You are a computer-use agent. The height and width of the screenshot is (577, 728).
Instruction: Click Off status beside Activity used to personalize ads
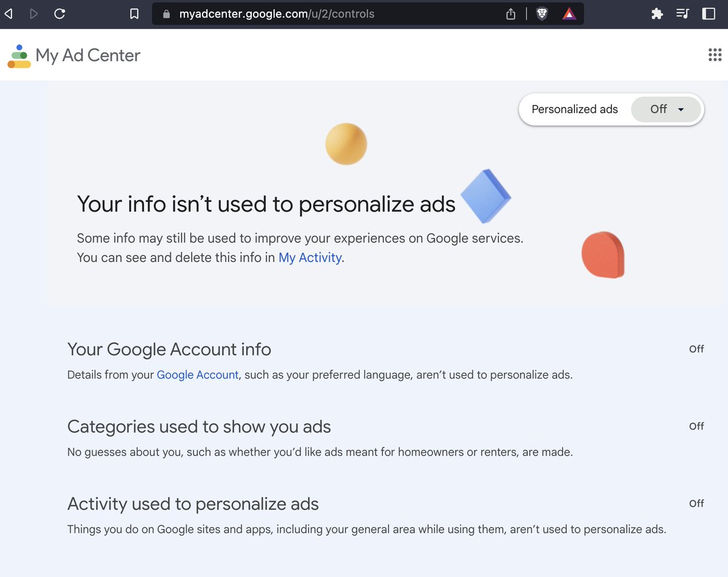tap(696, 503)
